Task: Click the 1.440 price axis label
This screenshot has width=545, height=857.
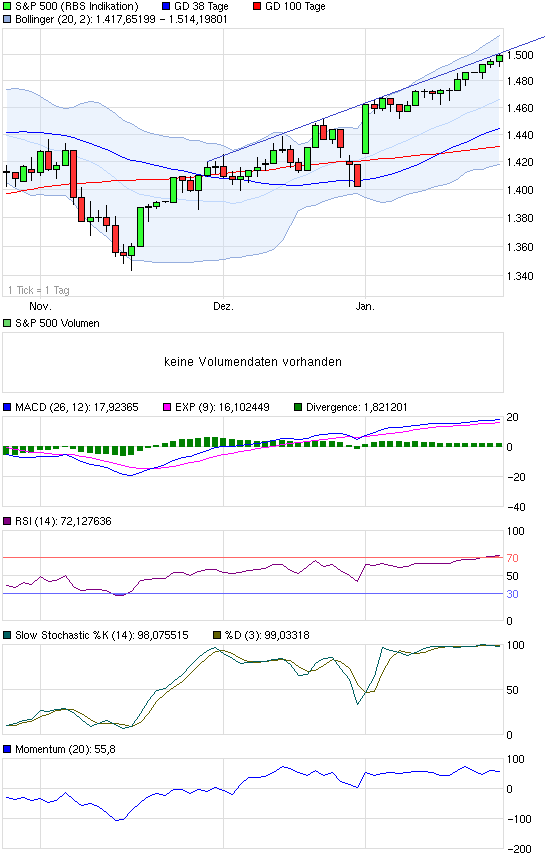Action: point(520,134)
